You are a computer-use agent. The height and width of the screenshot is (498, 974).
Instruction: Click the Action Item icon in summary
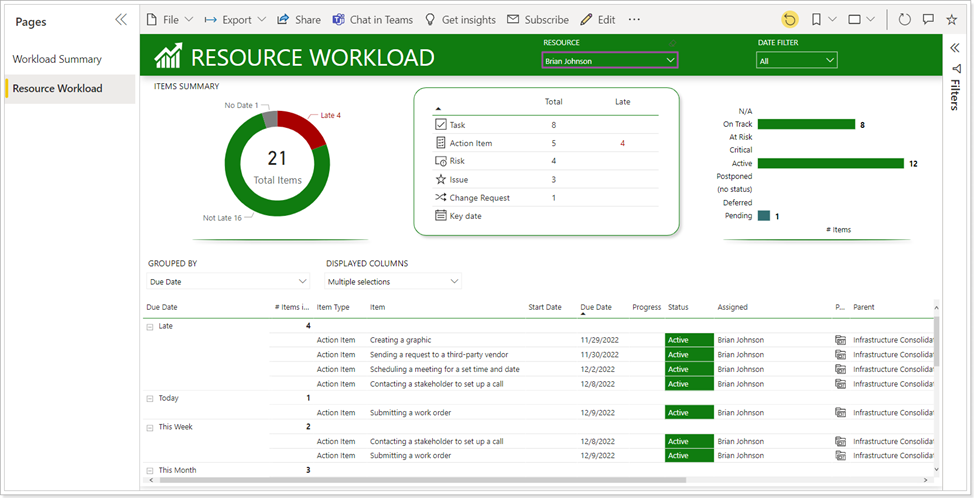[x=441, y=143]
